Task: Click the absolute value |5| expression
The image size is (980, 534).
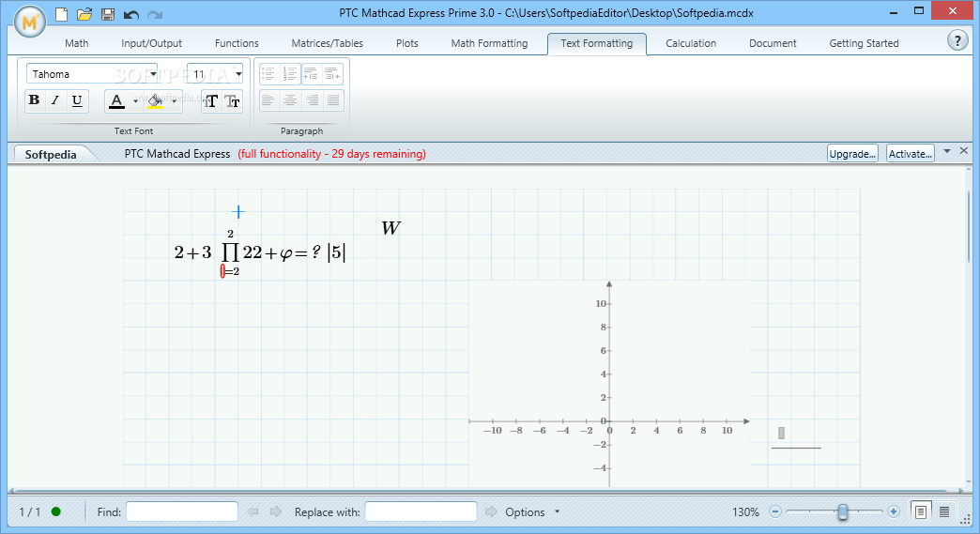Action: pos(337,252)
